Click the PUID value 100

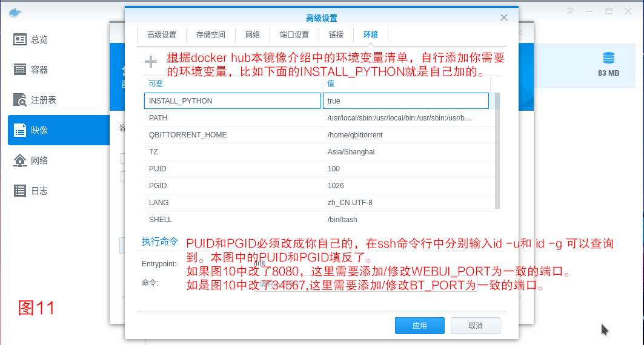click(x=333, y=169)
